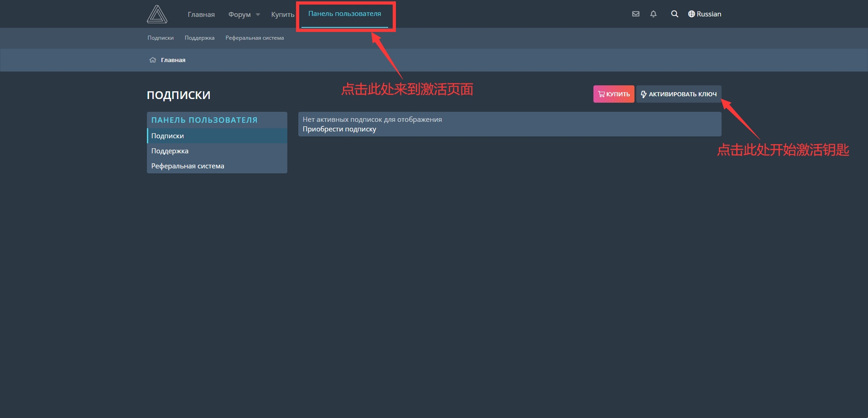This screenshot has height=418, width=868.
Task: Open the messages envelope icon
Action: (x=635, y=14)
